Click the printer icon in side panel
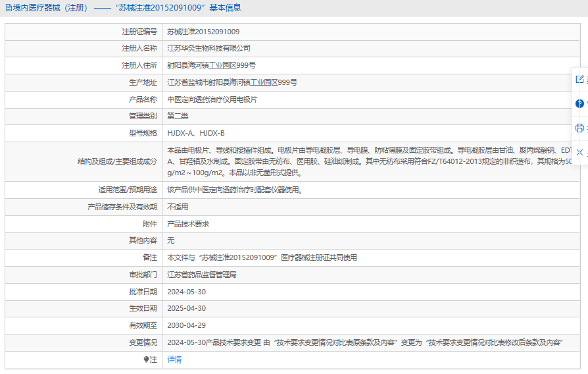Screen dimensions: 588x374 click(x=579, y=128)
